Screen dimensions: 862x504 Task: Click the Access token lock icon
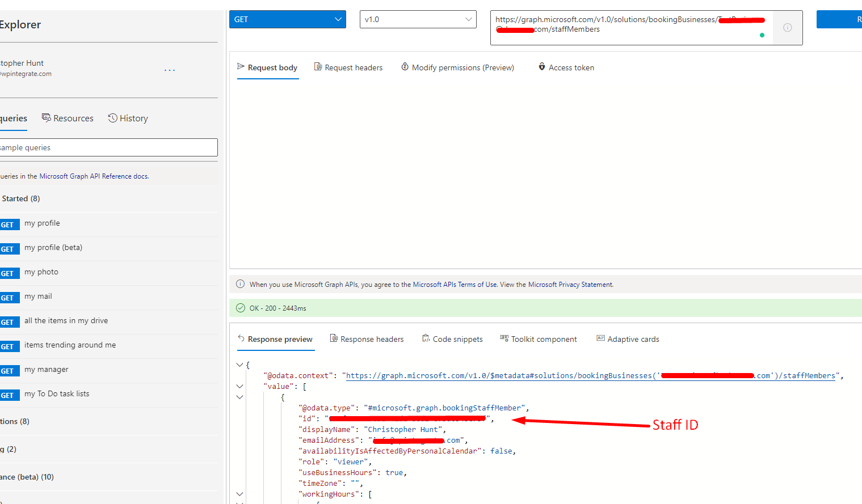tap(541, 67)
